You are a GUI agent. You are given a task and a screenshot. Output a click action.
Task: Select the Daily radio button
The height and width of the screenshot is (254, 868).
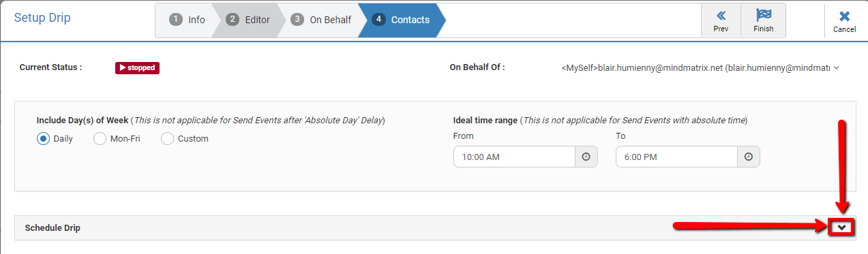[43, 138]
